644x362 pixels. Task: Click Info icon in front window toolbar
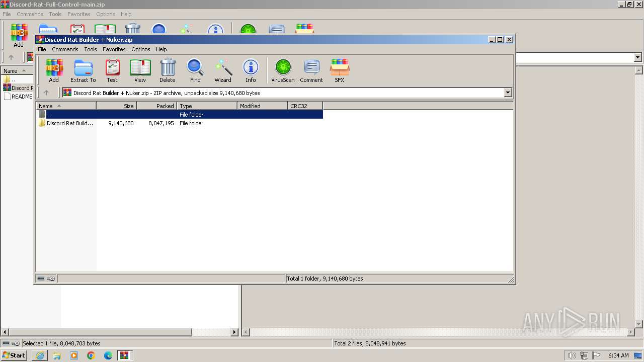pyautogui.click(x=251, y=70)
